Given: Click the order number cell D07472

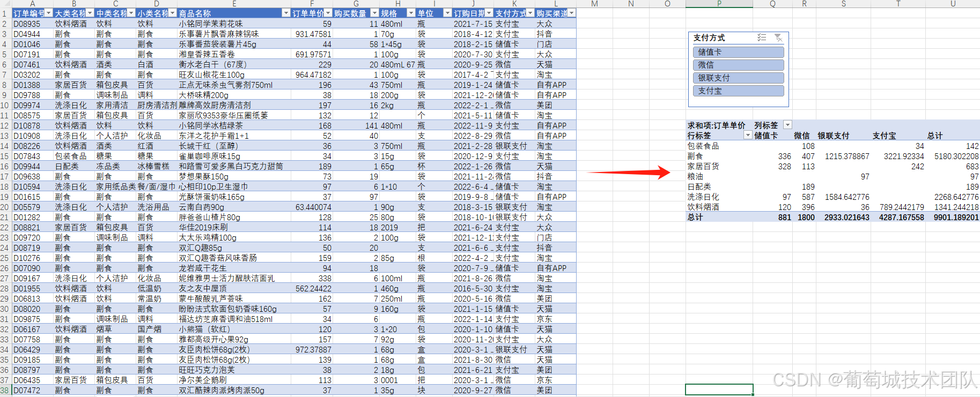Looking at the screenshot, I should (32, 390).
